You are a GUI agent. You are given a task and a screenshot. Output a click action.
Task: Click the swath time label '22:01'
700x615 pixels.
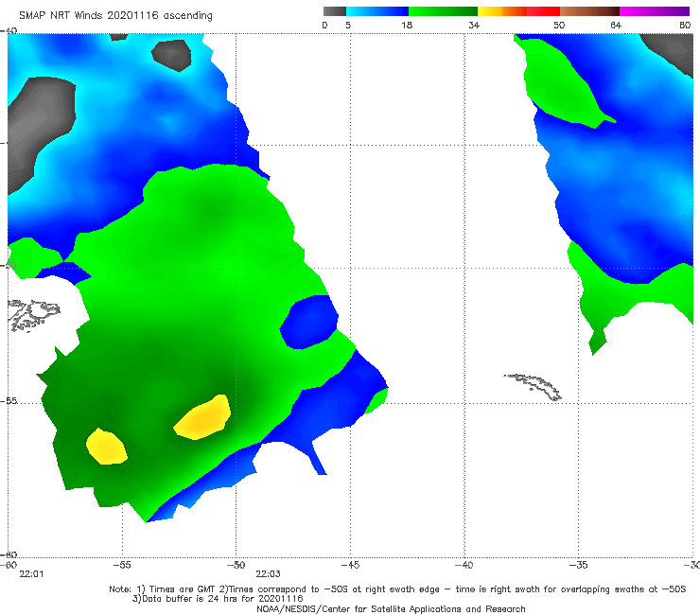coord(32,574)
